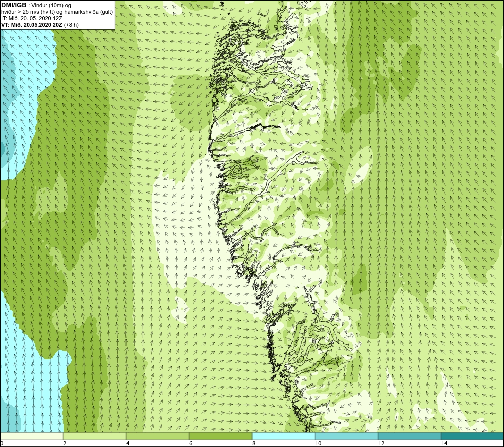Click the 'IT: Mið. 20. 05. 2020 12Z' line
This screenshot has width=504, height=447.
(31, 18)
